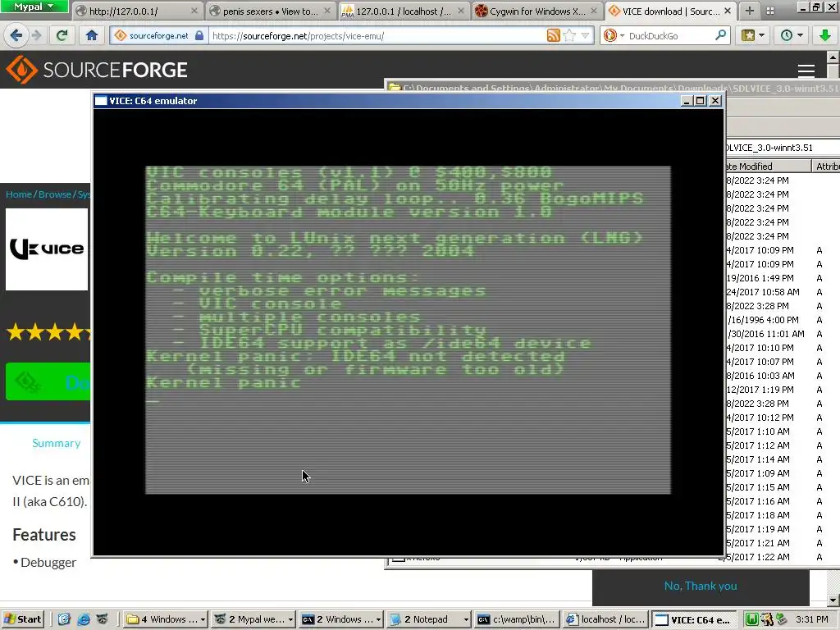Expand the 2 Mypal web taskbar group
Viewport: 840px width, 630px height.
pos(253,619)
